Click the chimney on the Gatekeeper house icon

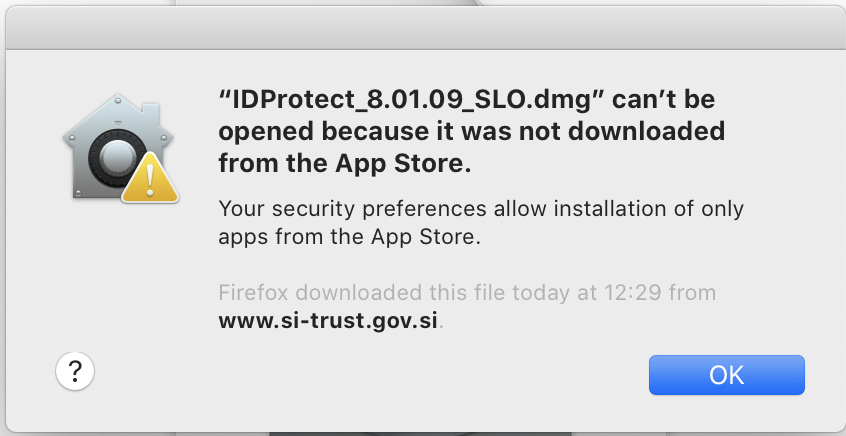tap(151, 114)
